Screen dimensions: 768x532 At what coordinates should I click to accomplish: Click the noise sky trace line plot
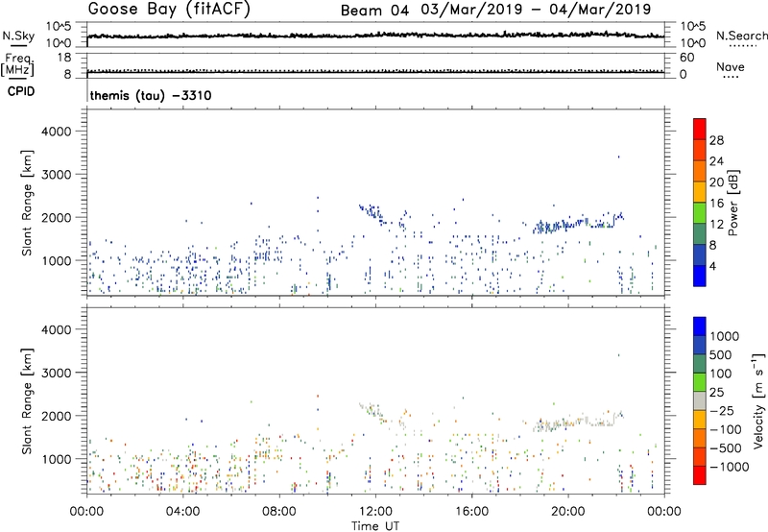click(375, 36)
